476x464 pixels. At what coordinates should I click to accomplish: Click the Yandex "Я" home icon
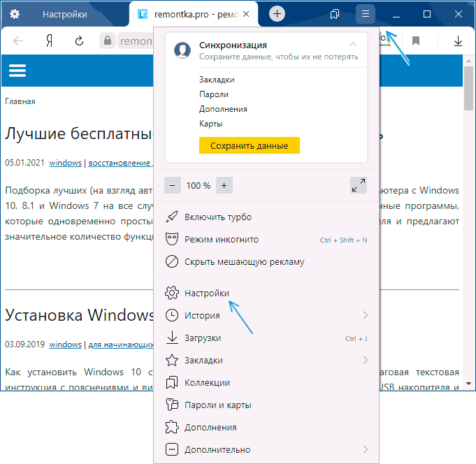(x=50, y=41)
